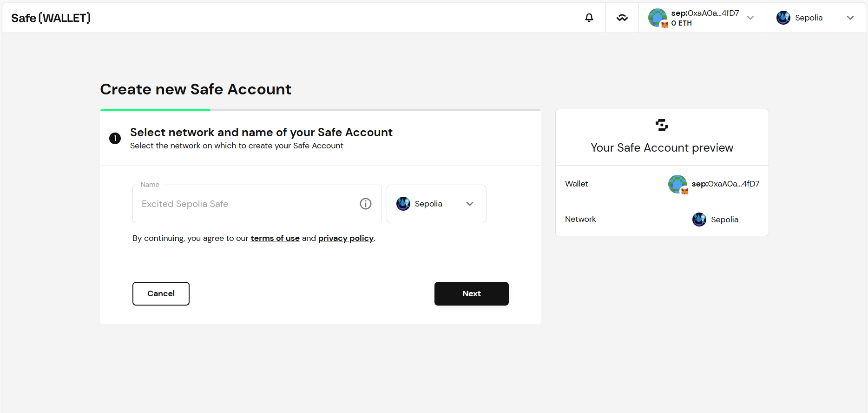Click the Sepolia icon in preview Network row
The width and height of the screenshot is (868, 413).
click(x=699, y=220)
